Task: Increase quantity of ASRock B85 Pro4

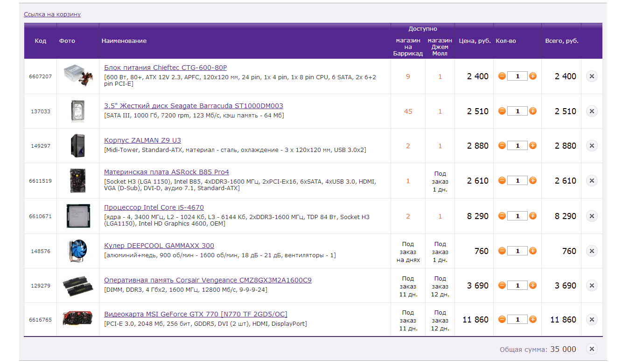Action: click(x=533, y=180)
